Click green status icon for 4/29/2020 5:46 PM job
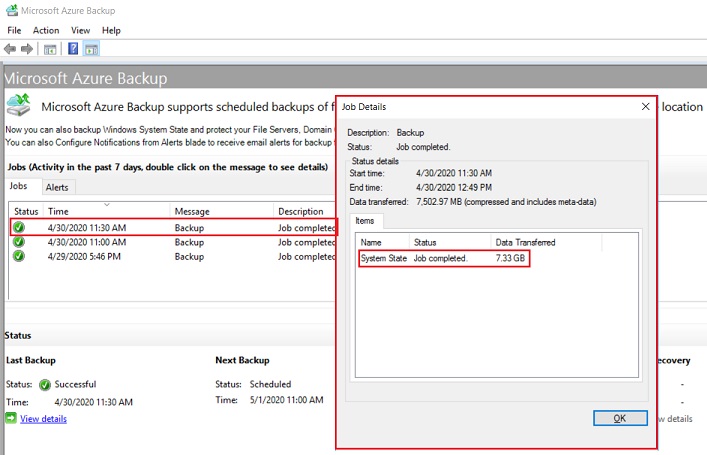Screen dimensions: 707x455 pos(18,257)
